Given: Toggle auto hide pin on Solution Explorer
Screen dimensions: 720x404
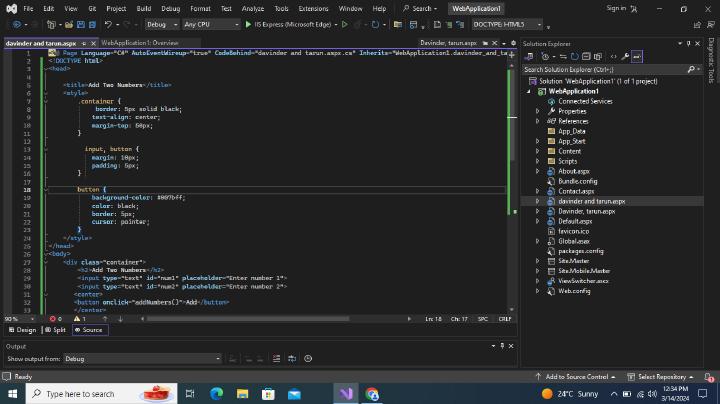Looking at the screenshot, I should tap(688, 43).
